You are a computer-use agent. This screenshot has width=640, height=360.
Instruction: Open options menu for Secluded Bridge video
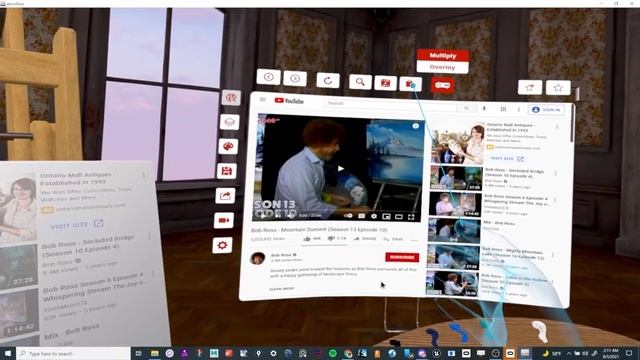pyautogui.click(x=556, y=173)
